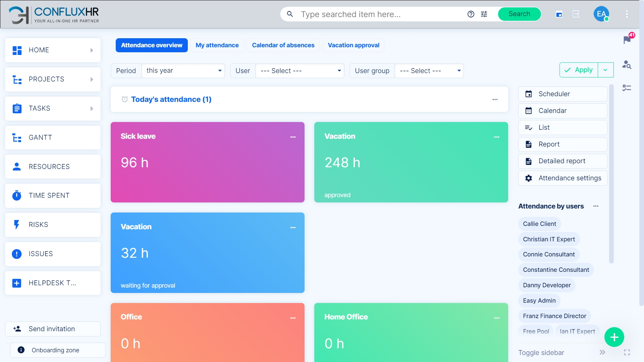Viewport: 644px width, 362px height.
Task: Expand the User group select dropdown
Action: coord(429,71)
